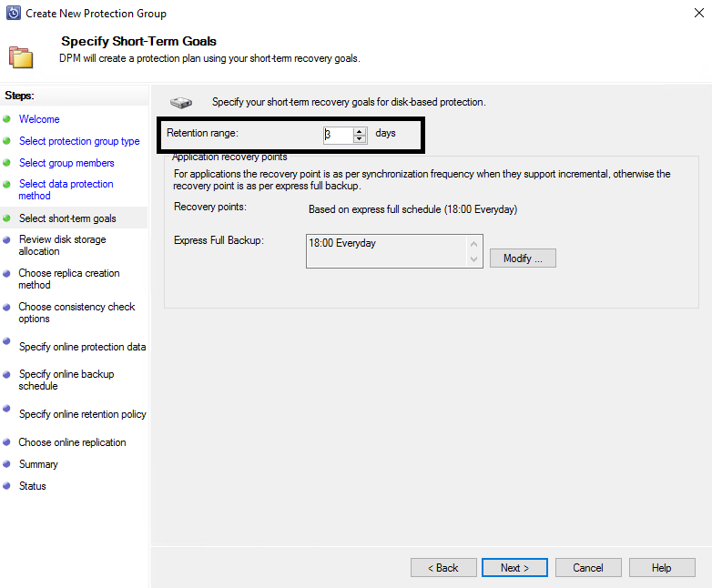This screenshot has width=712, height=588.
Task: Increase retention range with up arrow
Action: [360, 131]
